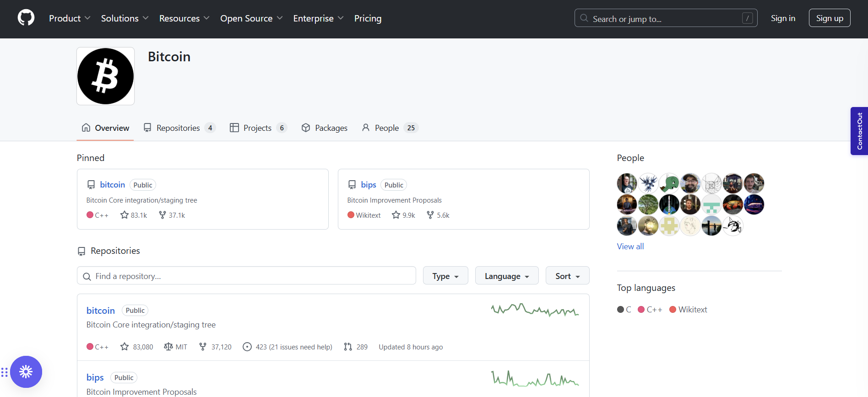Click the Sign up button
This screenshot has width=868, height=397.
(x=829, y=18)
